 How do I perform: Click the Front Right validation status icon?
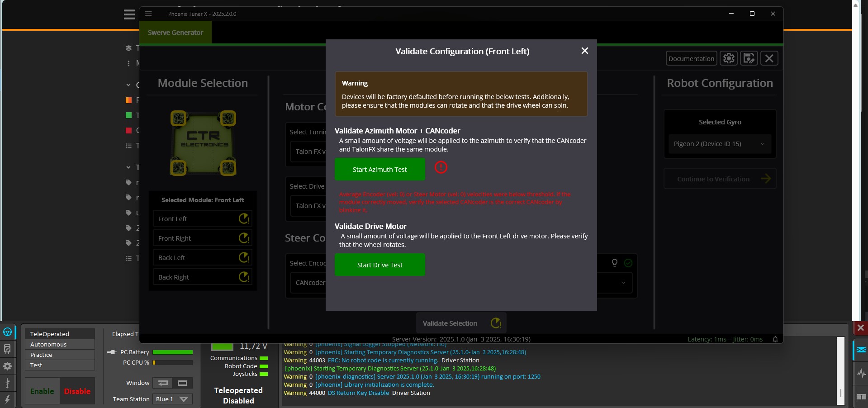point(244,238)
